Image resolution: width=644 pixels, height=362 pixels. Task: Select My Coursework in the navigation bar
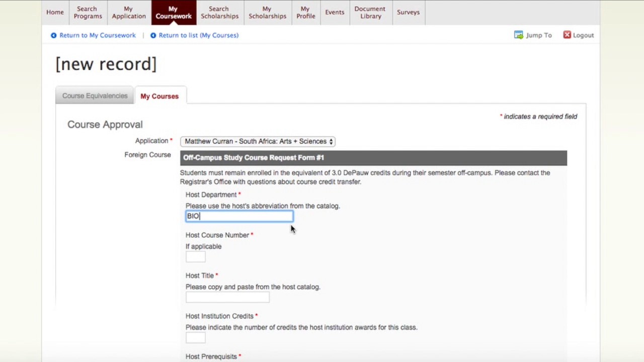173,12
